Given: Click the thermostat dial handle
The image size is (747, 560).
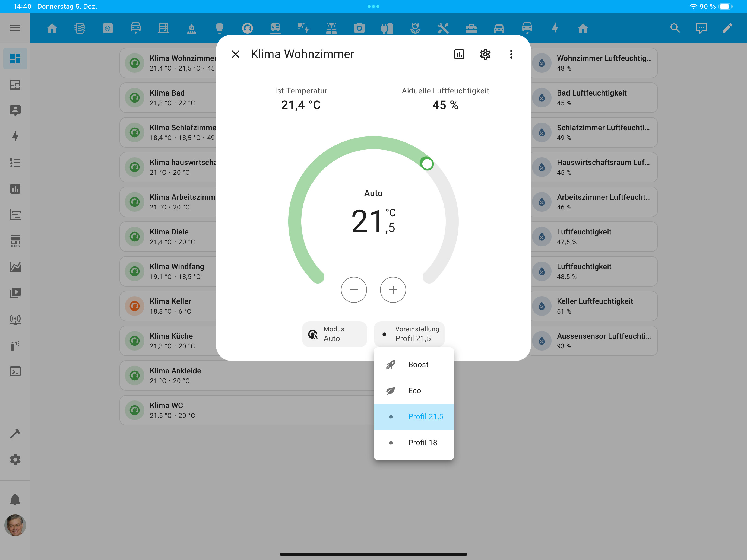Looking at the screenshot, I should pos(426,164).
